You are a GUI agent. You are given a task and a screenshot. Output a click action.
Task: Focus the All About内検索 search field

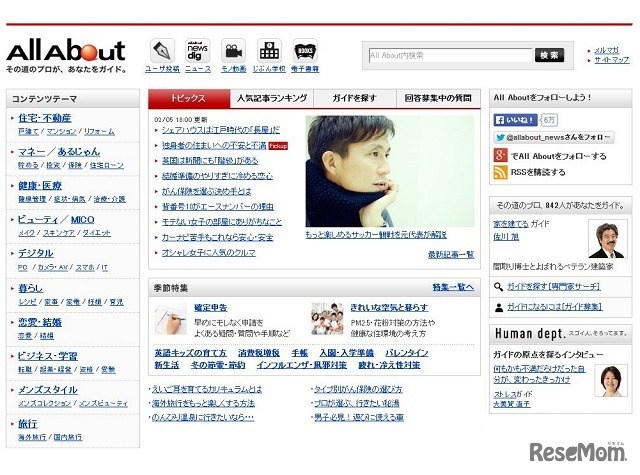(451, 55)
